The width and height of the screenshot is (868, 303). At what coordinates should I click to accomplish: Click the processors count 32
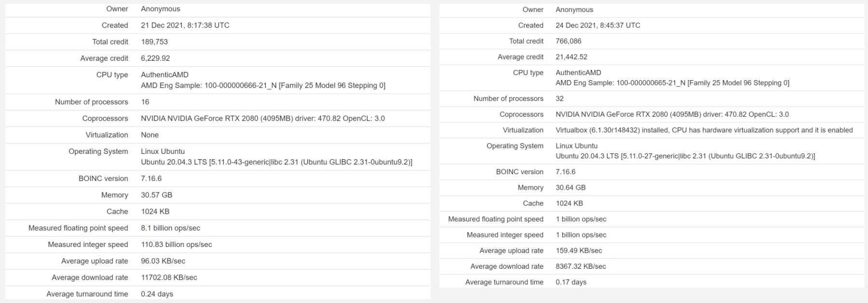click(559, 98)
